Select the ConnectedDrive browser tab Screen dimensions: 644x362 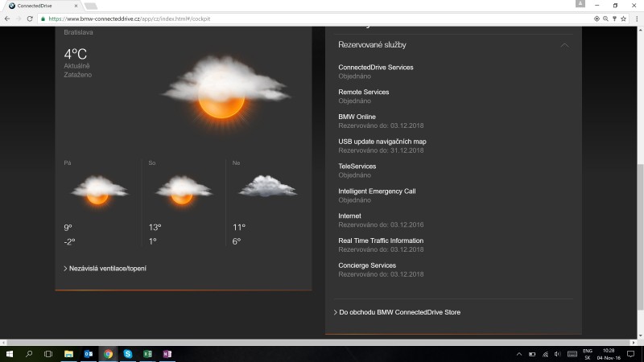41,6
